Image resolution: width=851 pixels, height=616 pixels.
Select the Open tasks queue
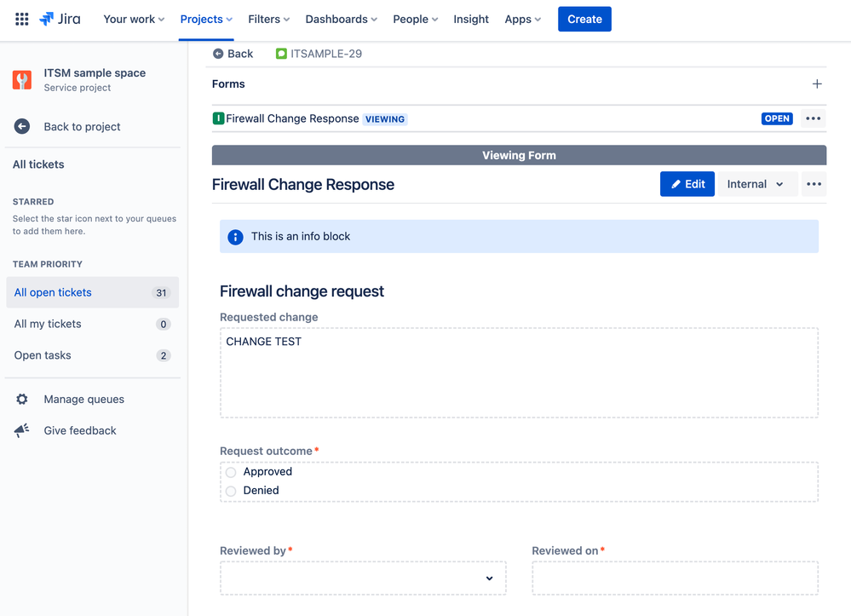[92, 355]
